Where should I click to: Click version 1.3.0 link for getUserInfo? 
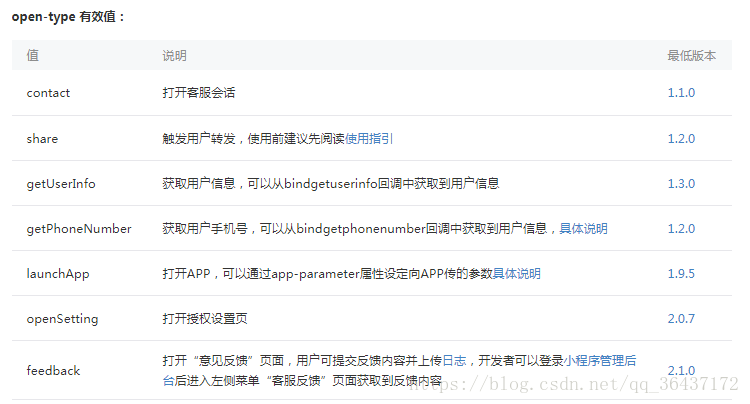[x=681, y=184]
